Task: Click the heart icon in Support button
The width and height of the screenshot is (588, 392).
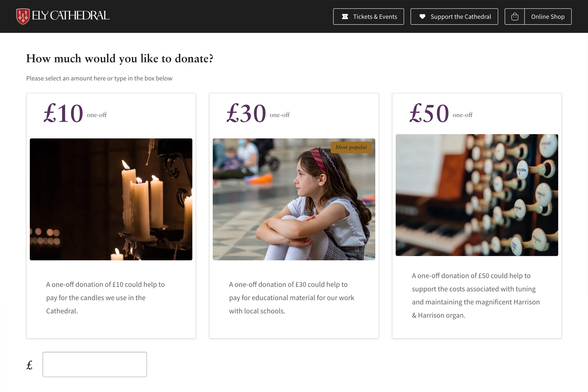Action: point(422,16)
